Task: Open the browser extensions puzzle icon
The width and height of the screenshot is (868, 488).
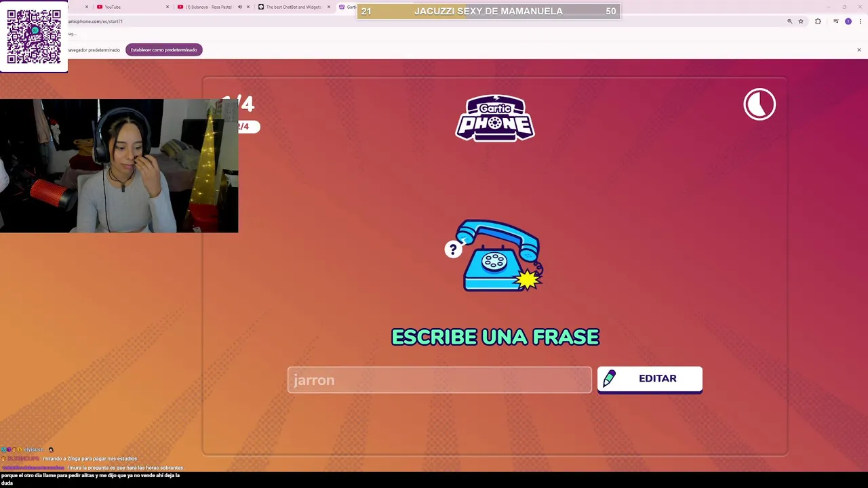Action: [x=818, y=22]
